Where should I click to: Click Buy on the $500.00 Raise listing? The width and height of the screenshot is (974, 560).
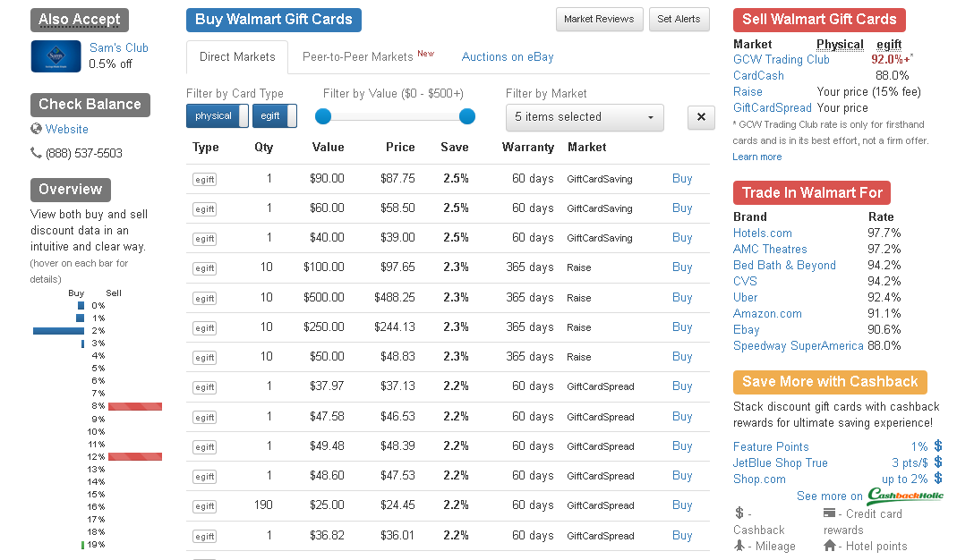coord(682,297)
